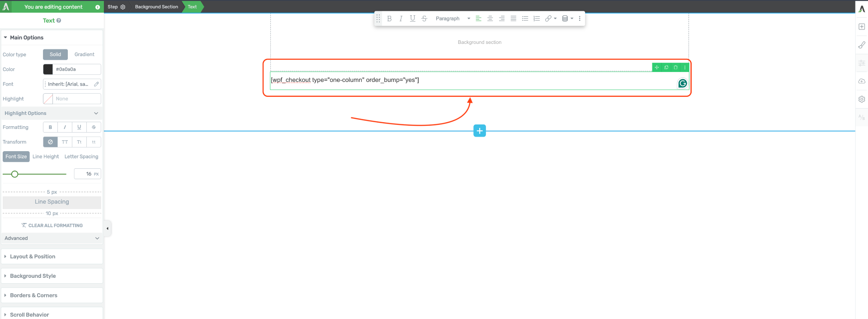Click the plus icon in the right sidebar

point(862,27)
